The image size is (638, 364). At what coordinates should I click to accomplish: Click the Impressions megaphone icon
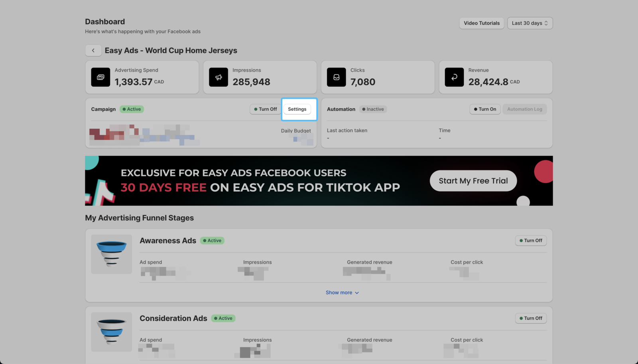pos(219,77)
